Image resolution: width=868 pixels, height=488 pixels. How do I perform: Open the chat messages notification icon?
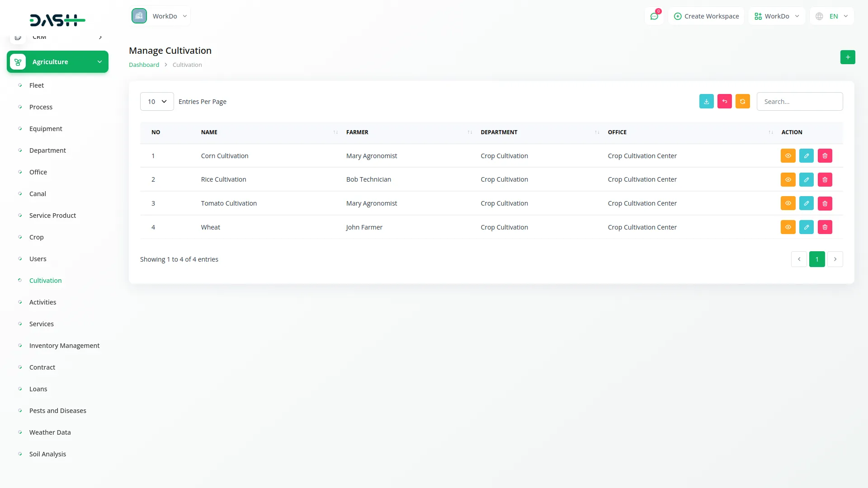pyautogui.click(x=654, y=16)
